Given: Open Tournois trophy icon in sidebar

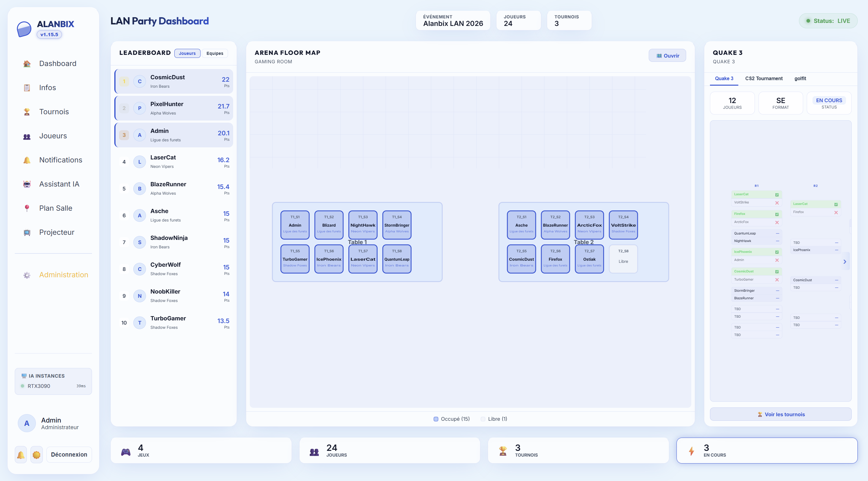Looking at the screenshot, I should (x=27, y=112).
